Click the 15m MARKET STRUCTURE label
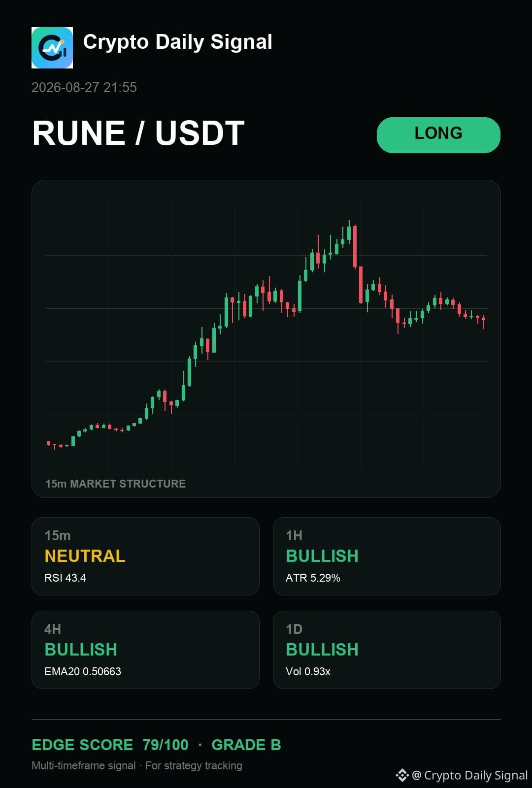This screenshot has width=532, height=788. tap(116, 484)
